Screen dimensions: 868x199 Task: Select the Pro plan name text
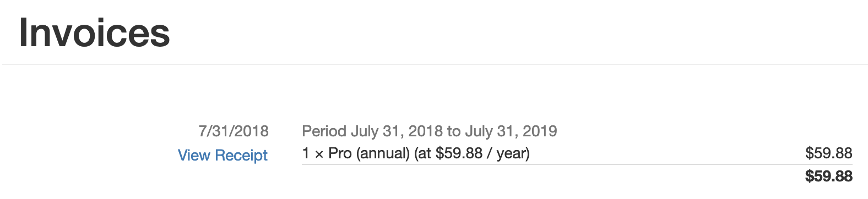pyautogui.click(x=340, y=153)
